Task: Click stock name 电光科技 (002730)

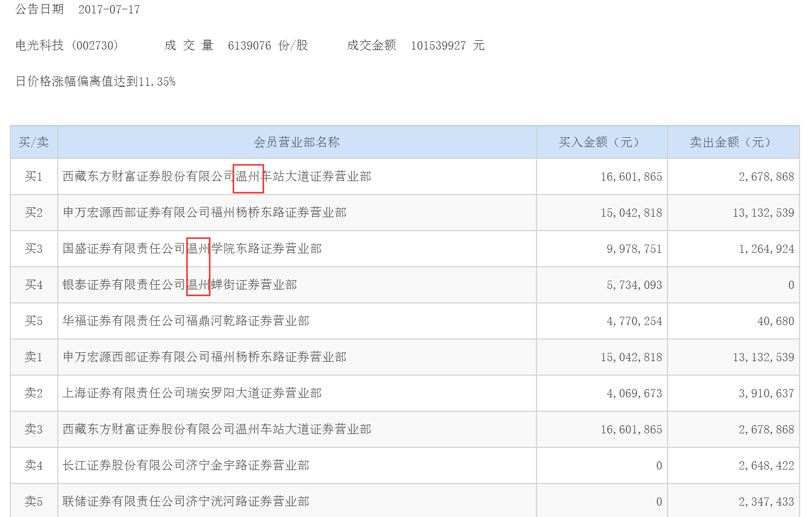Action: point(67,45)
